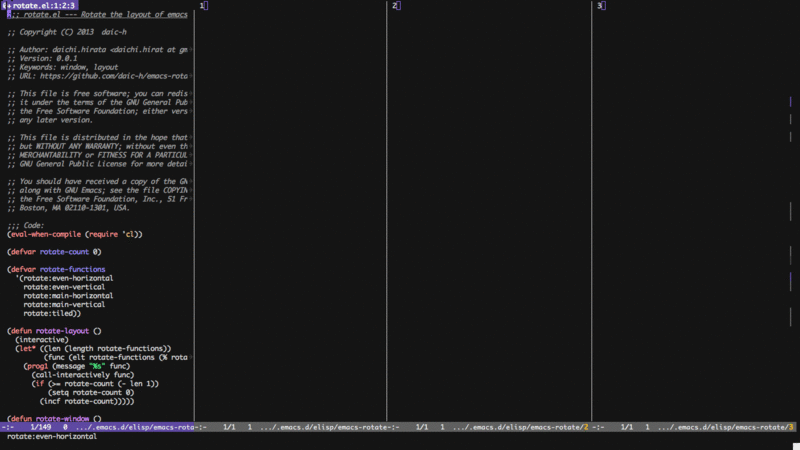Click the 'but WITHOUT ANY WARRANTY' line
Image resolution: width=800 pixels, height=450 pixels.
coord(97,146)
